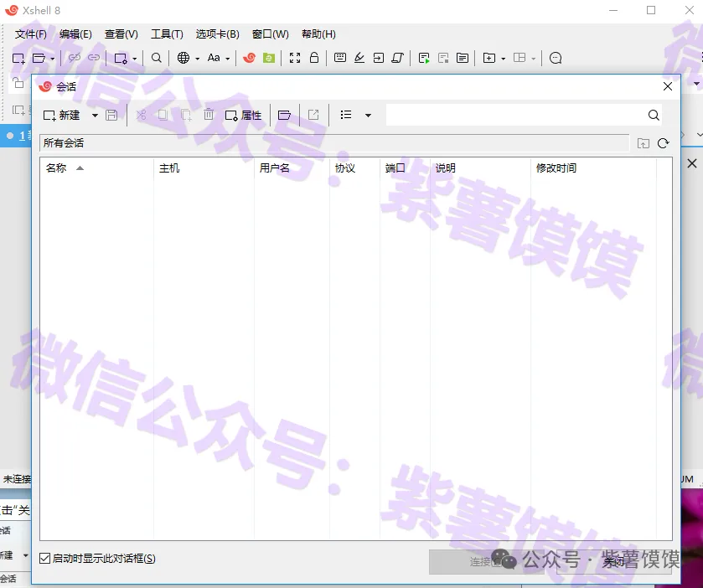This screenshot has width=703, height=588.
Task: Click the refresh icon in sessions dialog
Action: pos(663,143)
